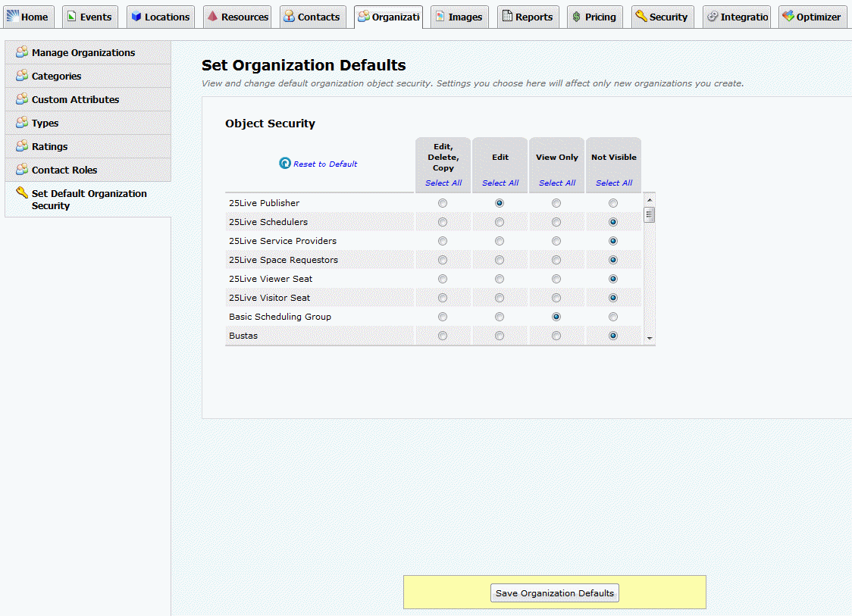Open Ratings in sidebar
852x616 pixels.
88,147
